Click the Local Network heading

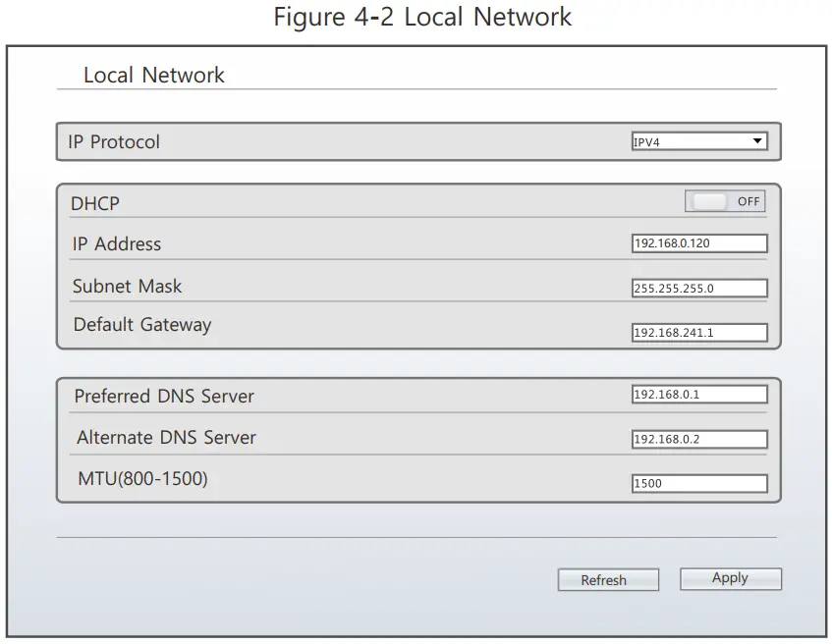click(154, 75)
